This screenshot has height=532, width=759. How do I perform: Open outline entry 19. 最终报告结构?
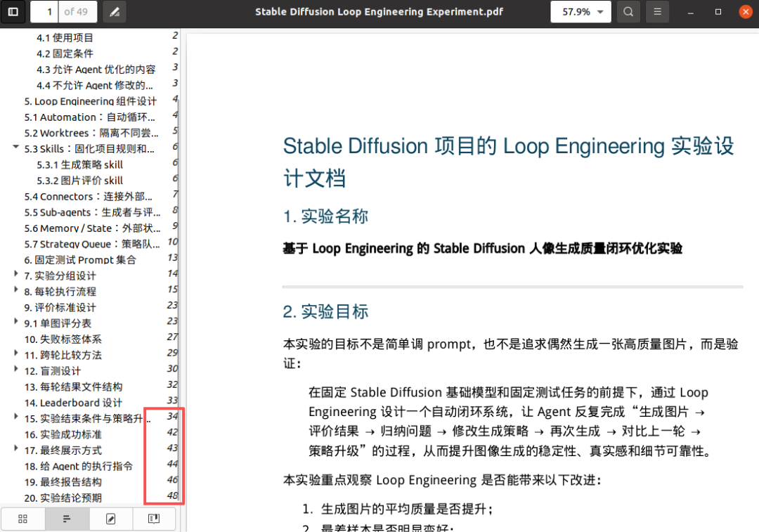pos(63,483)
